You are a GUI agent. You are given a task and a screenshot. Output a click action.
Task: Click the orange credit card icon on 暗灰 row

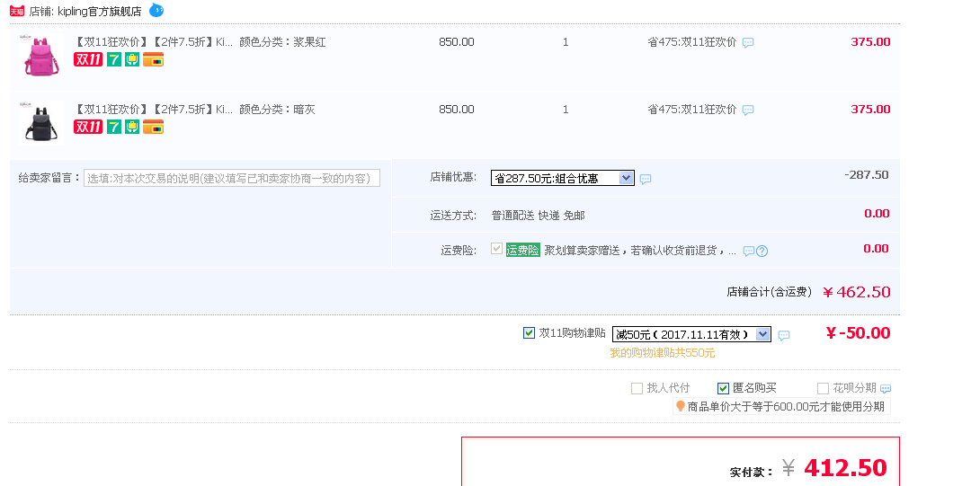pos(153,127)
